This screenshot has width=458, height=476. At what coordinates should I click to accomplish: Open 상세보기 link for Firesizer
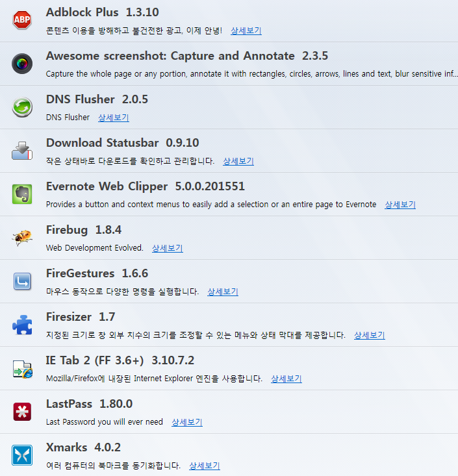coord(370,335)
